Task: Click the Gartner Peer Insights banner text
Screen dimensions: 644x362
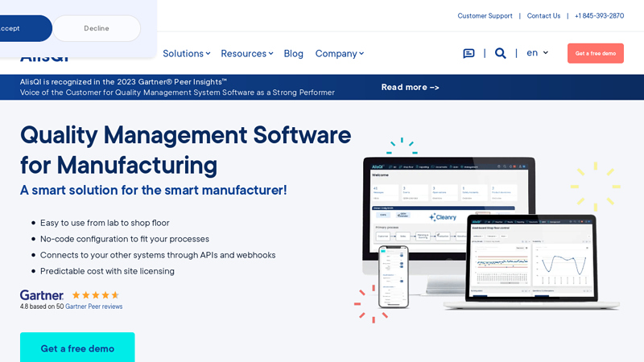Action: click(177, 87)
